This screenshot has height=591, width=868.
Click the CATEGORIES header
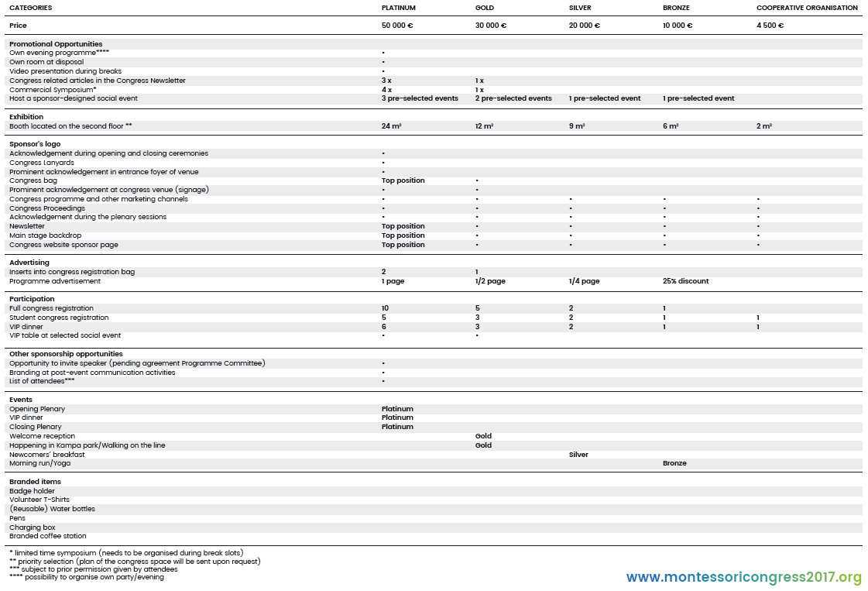point(30,8)
